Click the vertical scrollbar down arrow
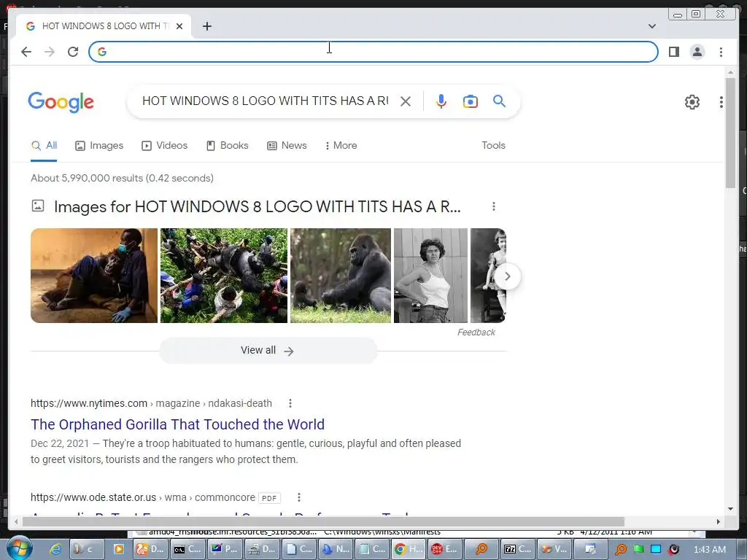 coord(731,509)
